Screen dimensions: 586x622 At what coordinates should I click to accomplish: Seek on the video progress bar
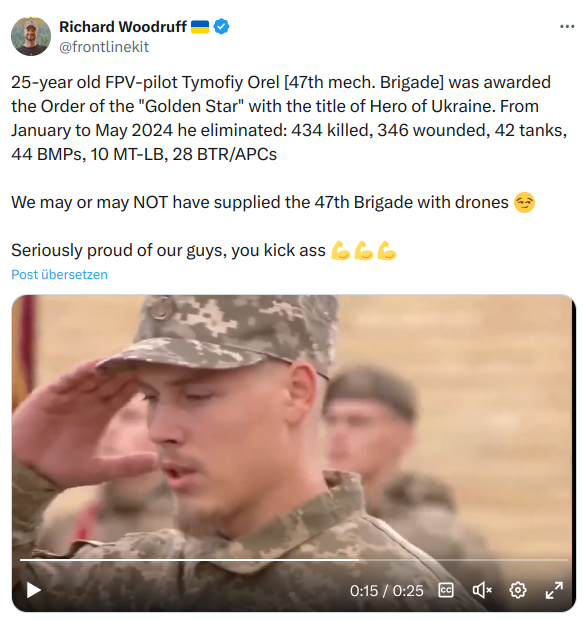pyautogui.click(x=294, y=560)
